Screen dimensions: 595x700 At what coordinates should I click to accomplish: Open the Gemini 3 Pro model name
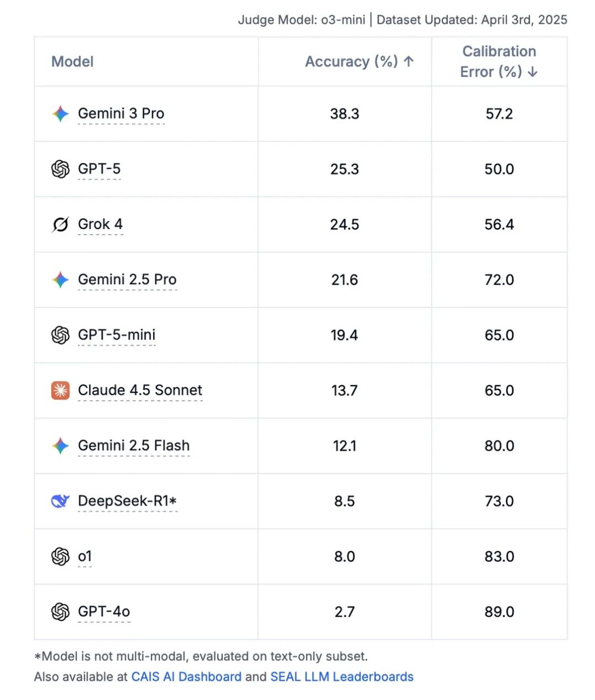pos(121,113)
